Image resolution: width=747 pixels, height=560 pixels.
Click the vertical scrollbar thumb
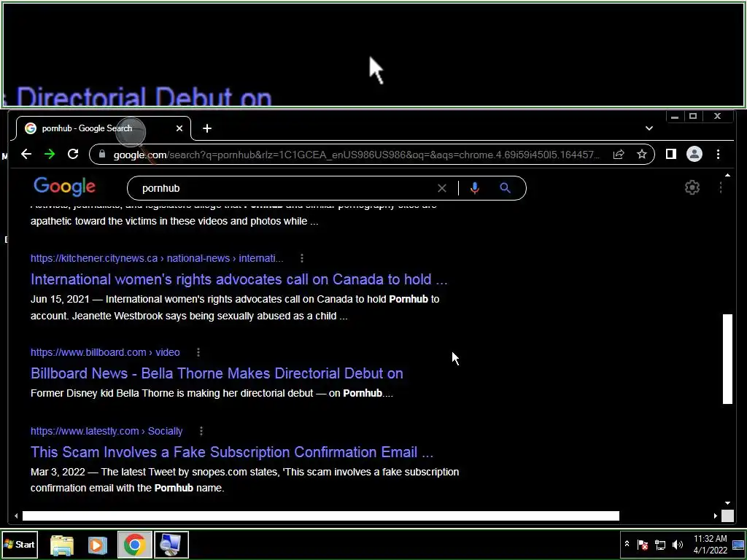(727, 359)
